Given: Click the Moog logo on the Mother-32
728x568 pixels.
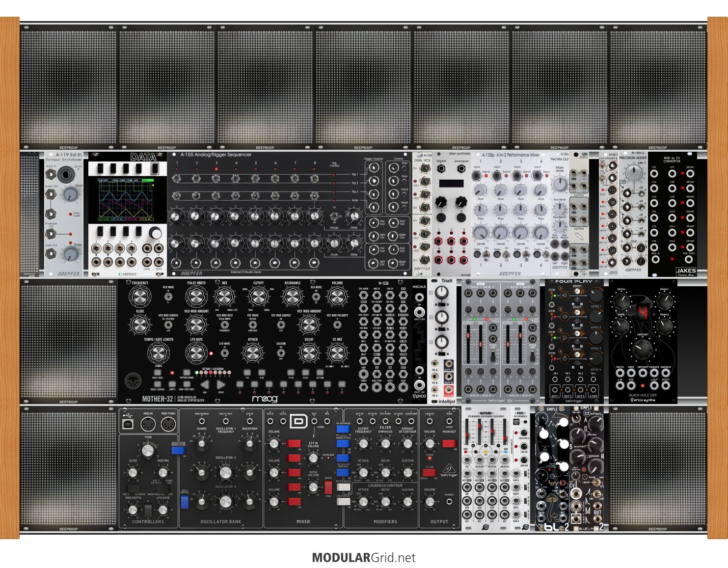Looking at the screenshot, I should (x=266, y=399).
